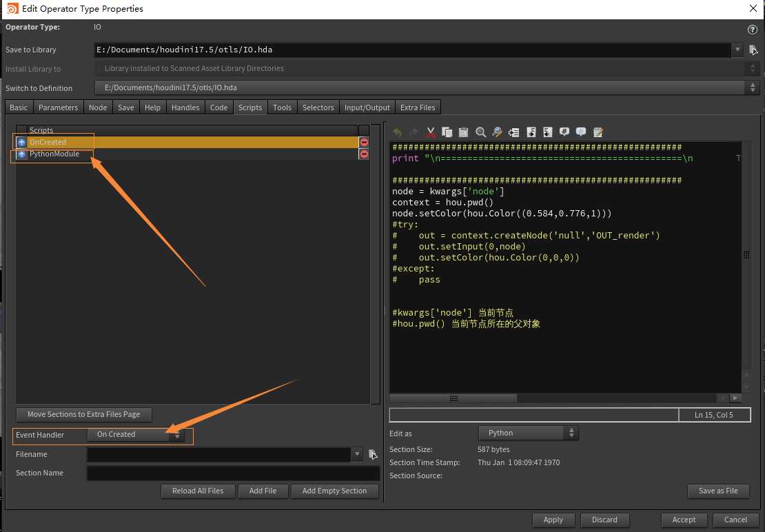Click Save as File button
Screen dimensions: 765x532
(x=718, y=491)
